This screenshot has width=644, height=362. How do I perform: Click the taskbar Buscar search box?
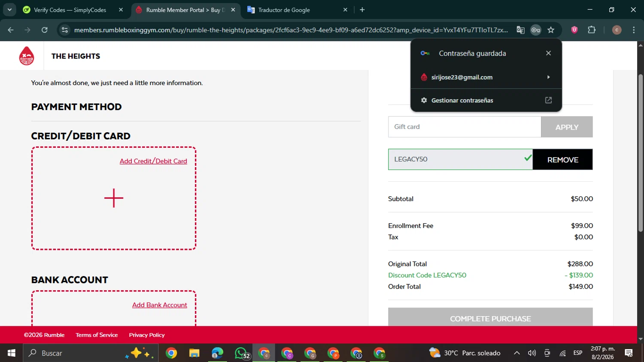point(91,353)
